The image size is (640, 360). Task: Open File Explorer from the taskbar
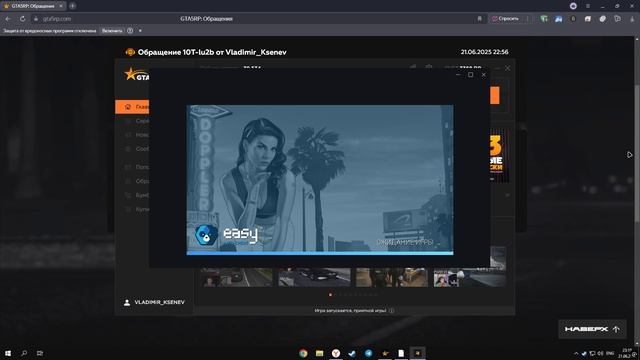(x=319, y=353)
